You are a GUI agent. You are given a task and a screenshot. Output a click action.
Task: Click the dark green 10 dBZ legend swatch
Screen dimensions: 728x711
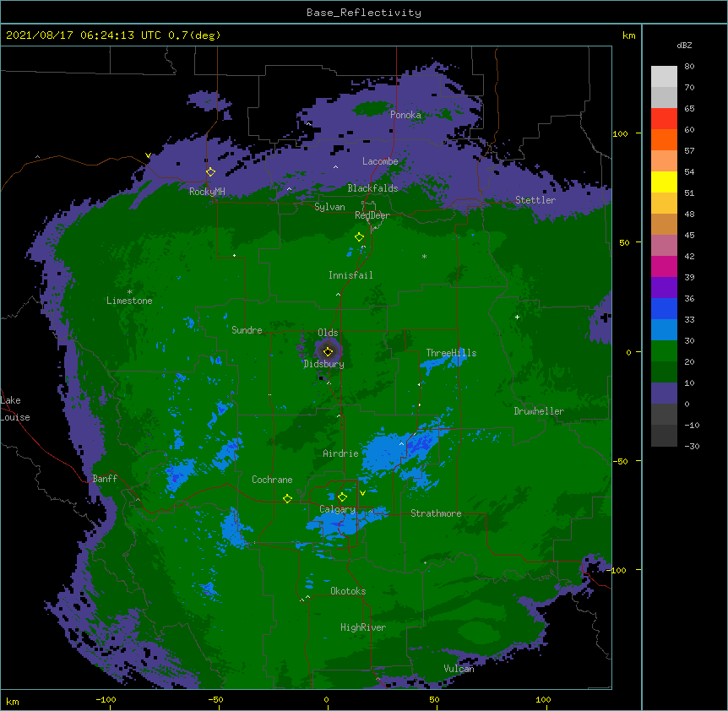click(664, 372)
